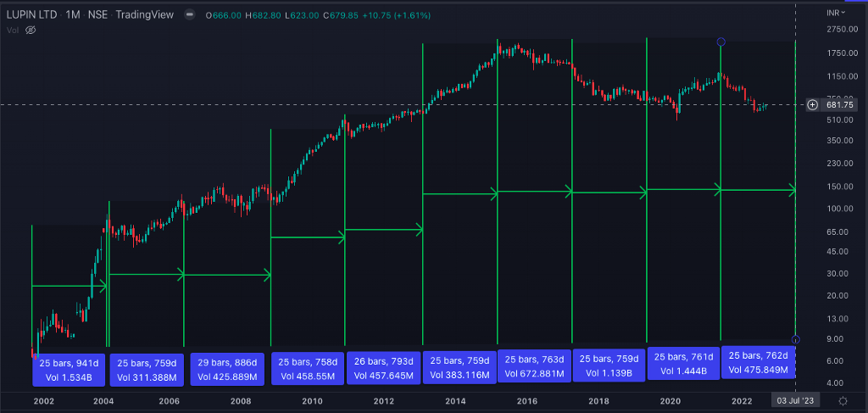Click the C679.85 close value
868x413 pixels.
(x=341, y=15)
